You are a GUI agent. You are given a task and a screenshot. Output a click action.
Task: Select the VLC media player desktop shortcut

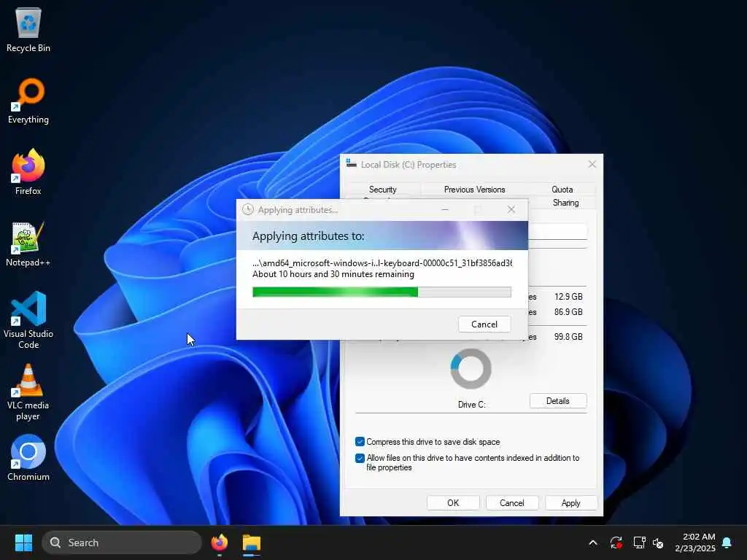[28, 392]
